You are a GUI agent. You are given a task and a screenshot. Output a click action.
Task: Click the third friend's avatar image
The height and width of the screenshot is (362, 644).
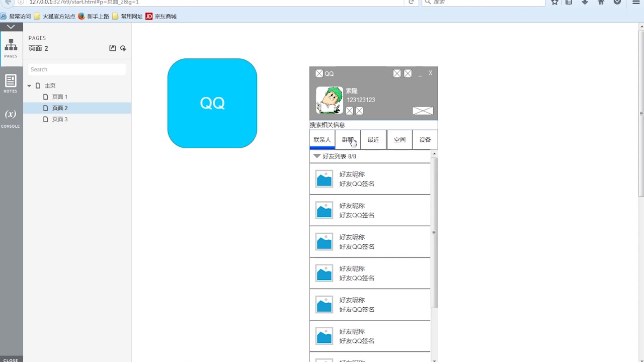click(324, 242)
